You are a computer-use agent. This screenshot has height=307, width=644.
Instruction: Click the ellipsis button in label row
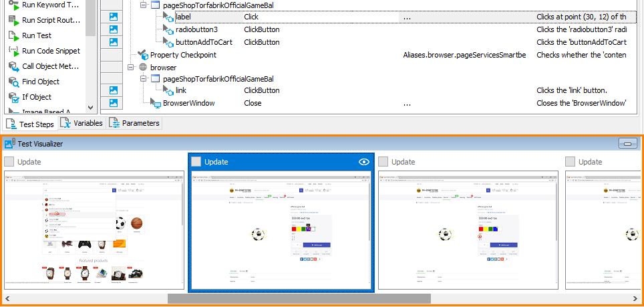[407, 17]
